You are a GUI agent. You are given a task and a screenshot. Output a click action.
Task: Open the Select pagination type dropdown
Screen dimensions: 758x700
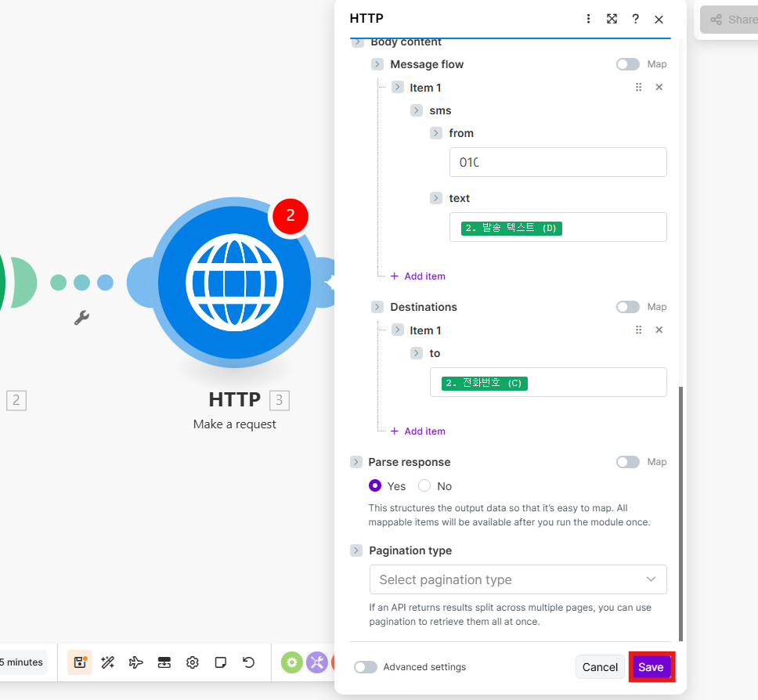pos(518,579)
